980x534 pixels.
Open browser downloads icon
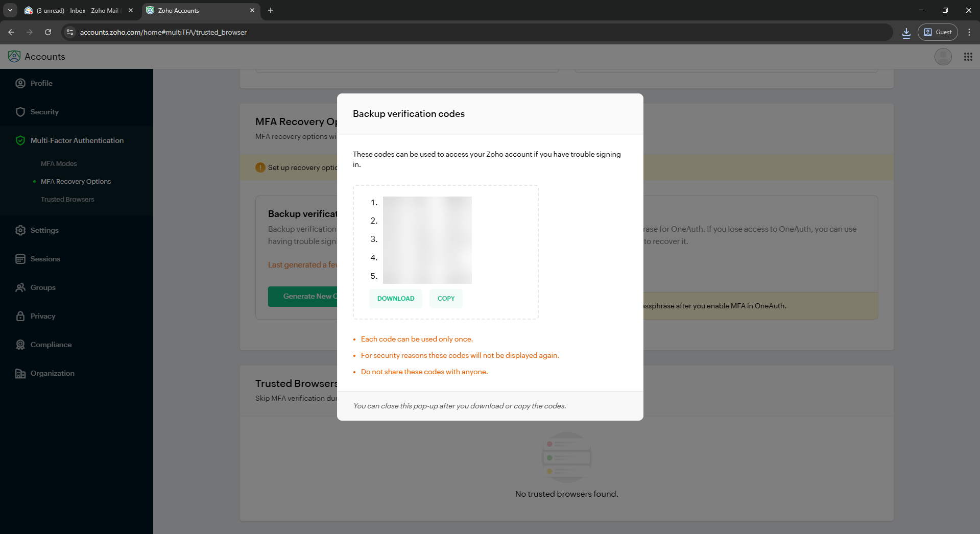tap(906, 32)
